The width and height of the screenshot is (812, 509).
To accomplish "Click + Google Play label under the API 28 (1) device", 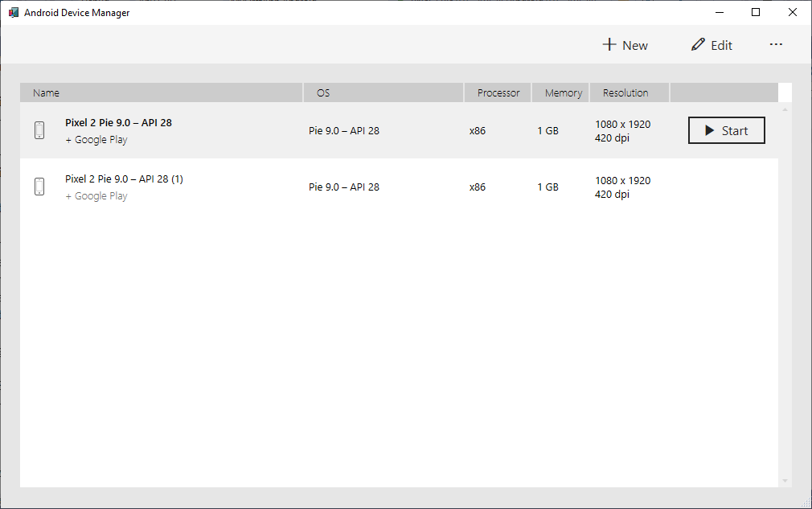I will (x=96, y=196).
